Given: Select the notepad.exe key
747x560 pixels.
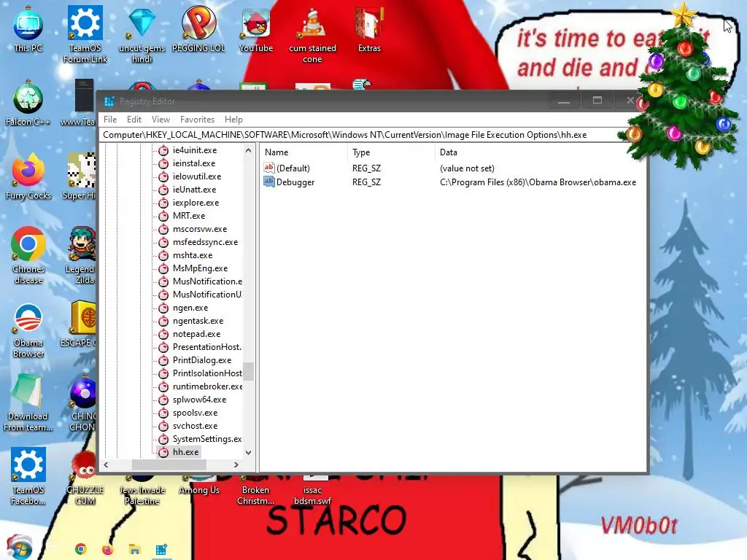Looking at the screenshot, I should click(x=196, y=334).
